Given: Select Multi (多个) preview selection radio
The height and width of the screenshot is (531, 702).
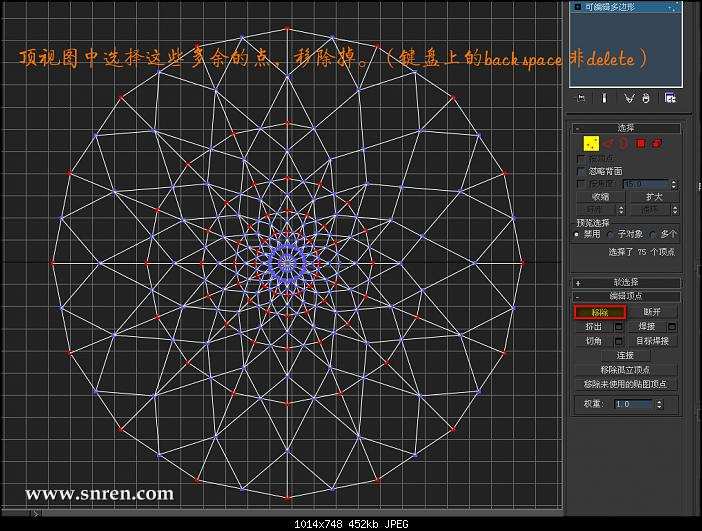Looking at the screenshot, I should 653,234.
